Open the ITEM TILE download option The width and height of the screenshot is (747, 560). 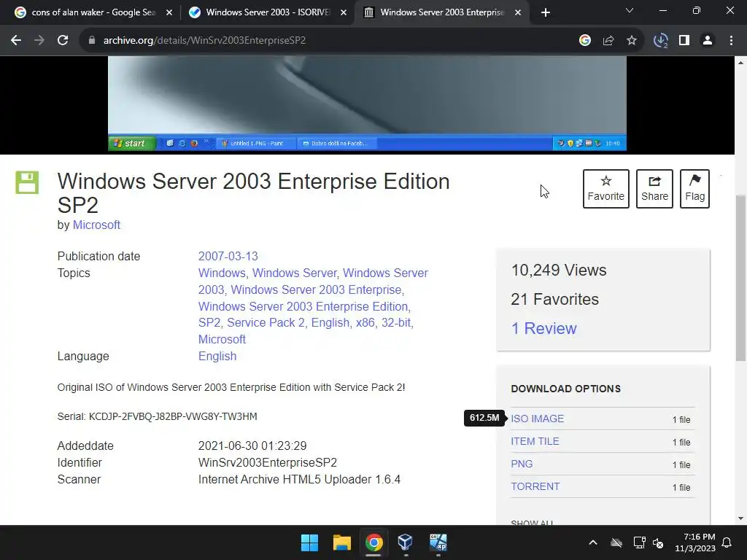[535, 441]
